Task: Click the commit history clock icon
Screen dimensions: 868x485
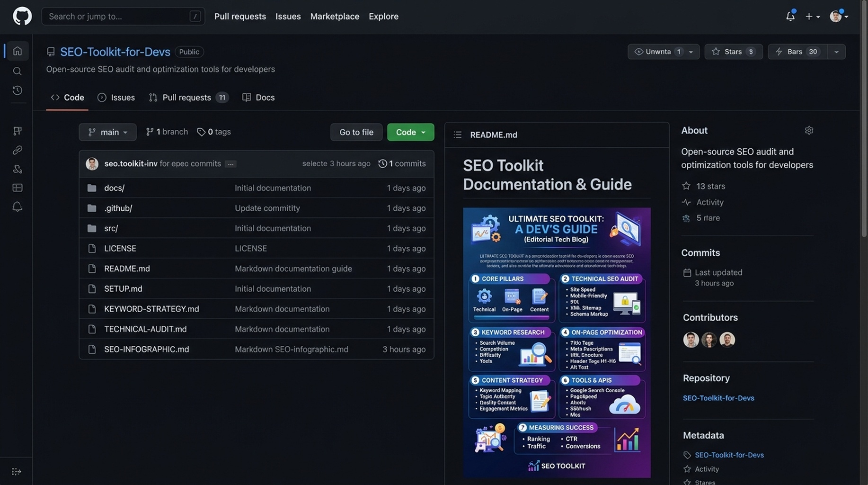Action: coord(382,163)
